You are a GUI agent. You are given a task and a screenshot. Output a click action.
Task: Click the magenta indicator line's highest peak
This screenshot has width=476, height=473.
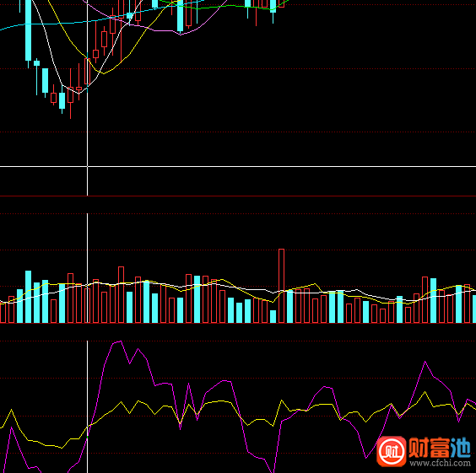point(121,341)
